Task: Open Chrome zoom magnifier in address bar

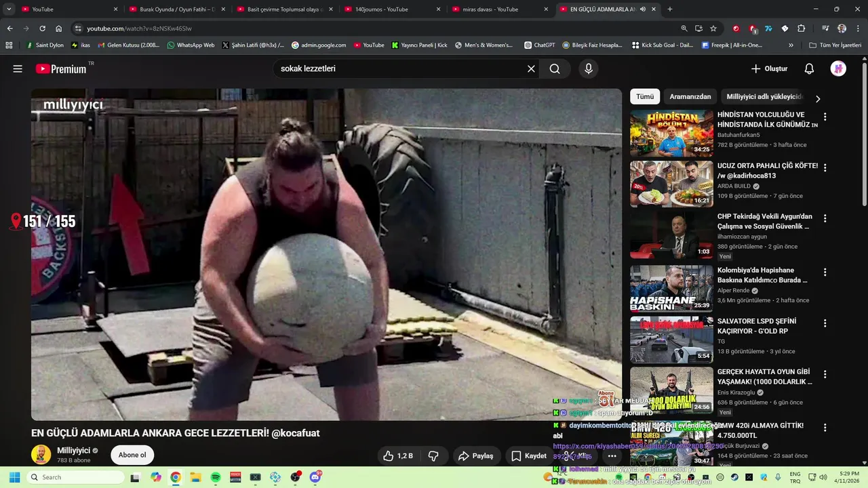Action: tap(684, 28)
